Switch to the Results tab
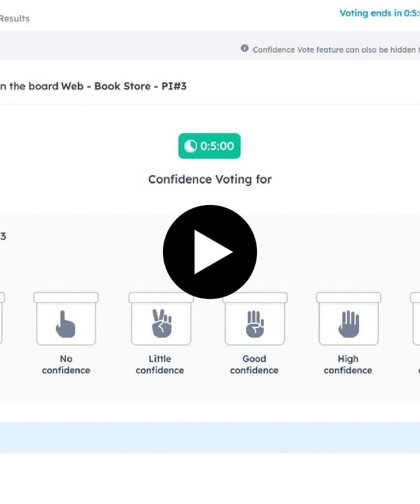Viewport: 420px width, 504px height. (14, 18)
